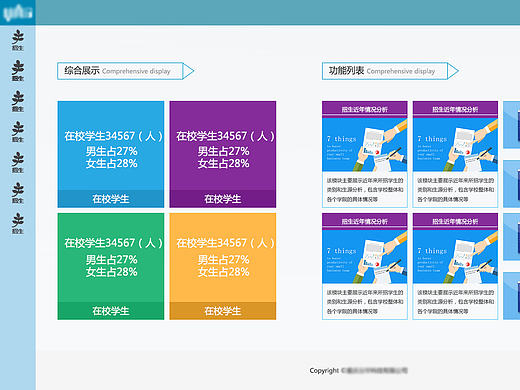Viewport: 520px width, 390px height.
Task: Select the 功能列表 Comprehensive display heading
Action: pos(385,71)
